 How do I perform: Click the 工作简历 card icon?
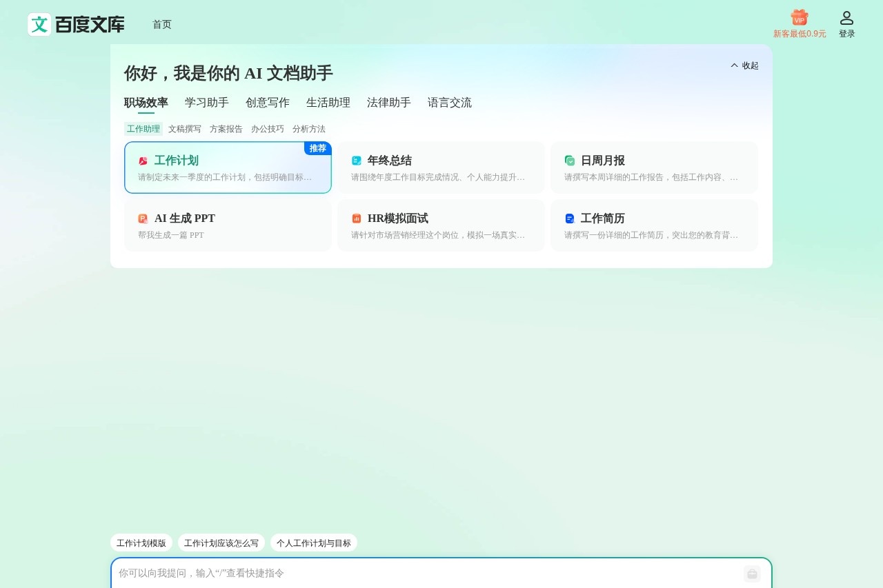pos(569,219)
